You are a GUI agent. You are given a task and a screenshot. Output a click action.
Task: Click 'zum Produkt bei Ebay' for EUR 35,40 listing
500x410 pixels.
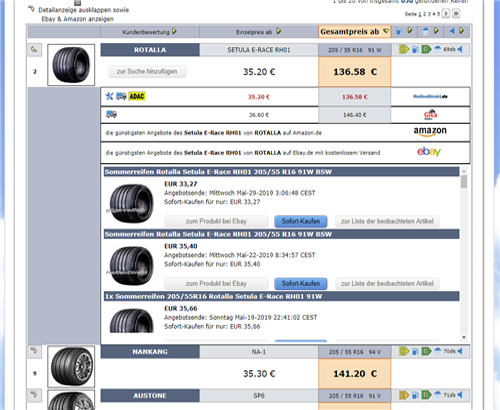click(x=216, y=283)
